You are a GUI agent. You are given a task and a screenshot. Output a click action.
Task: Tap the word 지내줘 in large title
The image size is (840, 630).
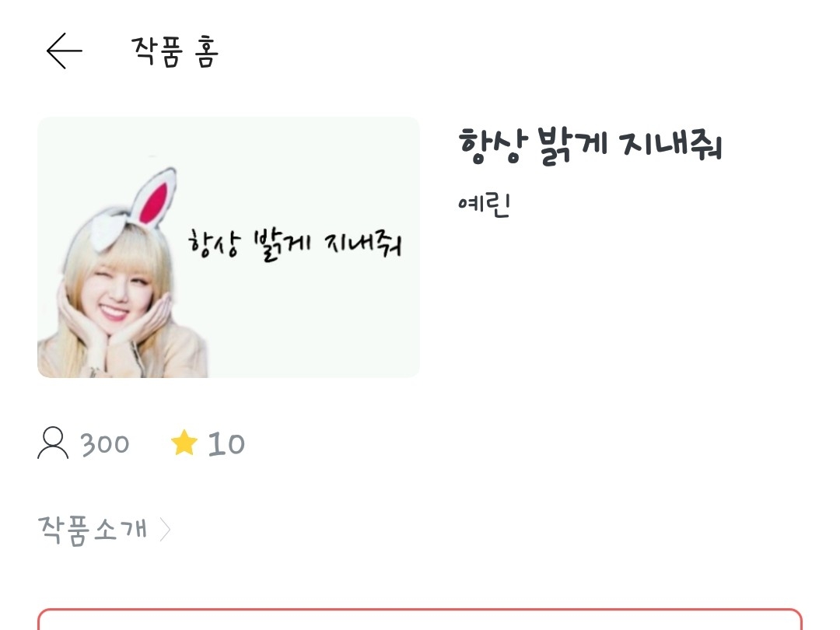pos(670,145)
